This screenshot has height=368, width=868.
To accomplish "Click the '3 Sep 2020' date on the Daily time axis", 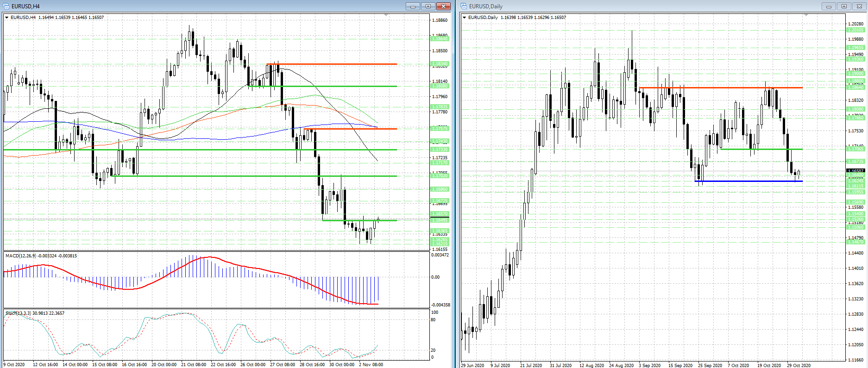I will click(650, 365).
